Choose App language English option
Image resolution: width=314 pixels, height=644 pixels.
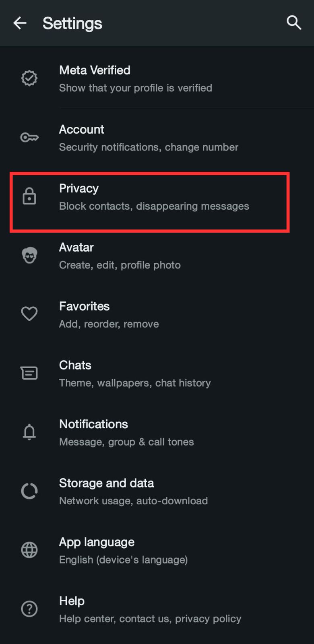click(157, 550)
